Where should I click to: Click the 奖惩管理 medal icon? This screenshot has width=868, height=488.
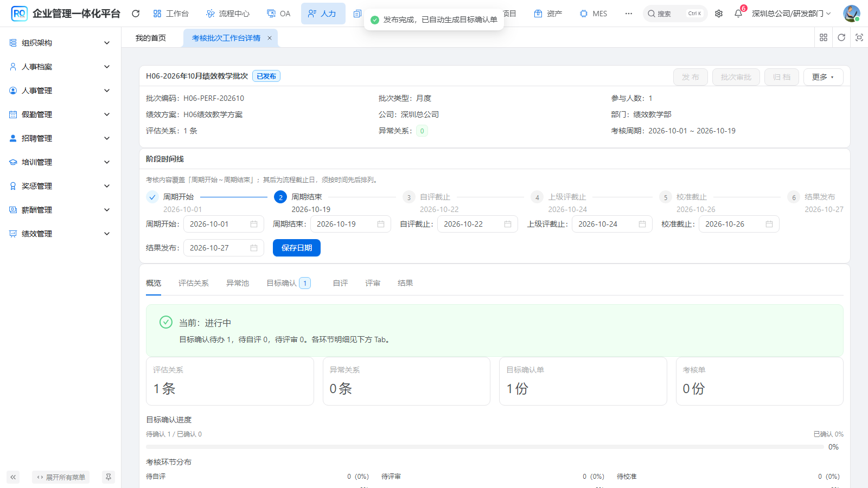[x=13, y=186]
